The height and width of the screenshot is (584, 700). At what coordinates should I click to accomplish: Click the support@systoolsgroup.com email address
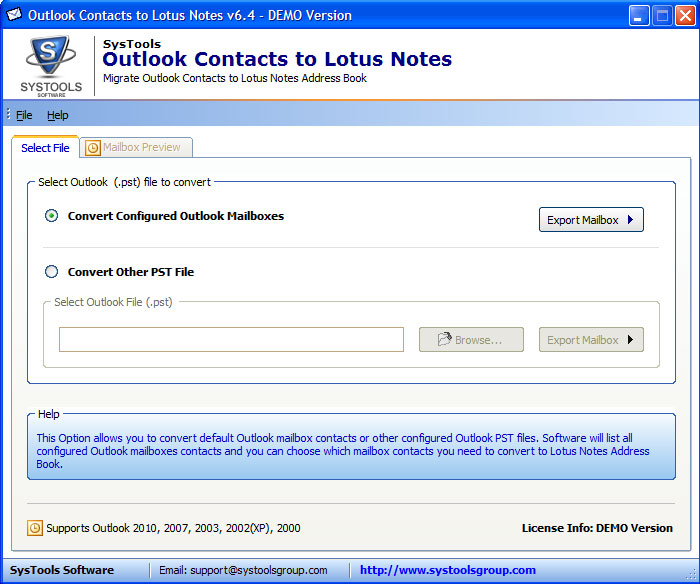coord(243,570)
